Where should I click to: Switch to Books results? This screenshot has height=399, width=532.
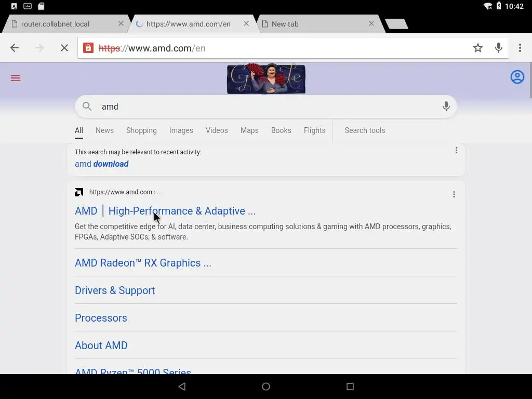click(281, 130)
